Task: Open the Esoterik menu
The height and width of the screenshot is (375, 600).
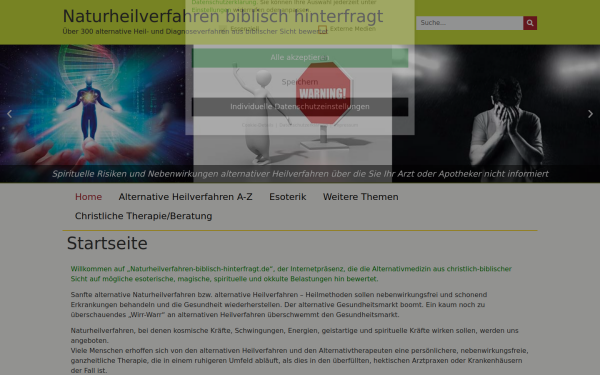Action: pos(287,197)
